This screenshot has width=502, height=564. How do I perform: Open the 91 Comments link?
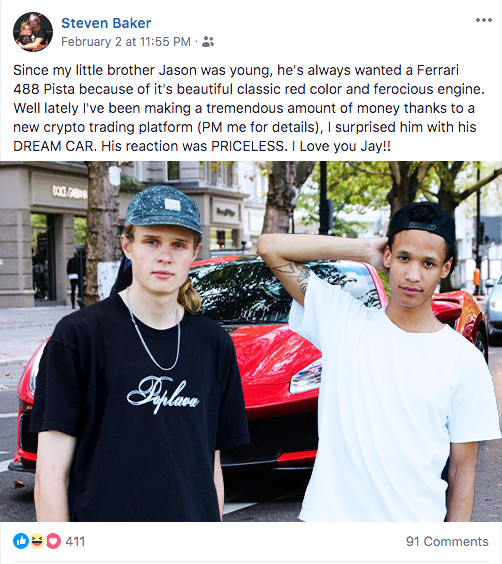click(x=447, y=541)
